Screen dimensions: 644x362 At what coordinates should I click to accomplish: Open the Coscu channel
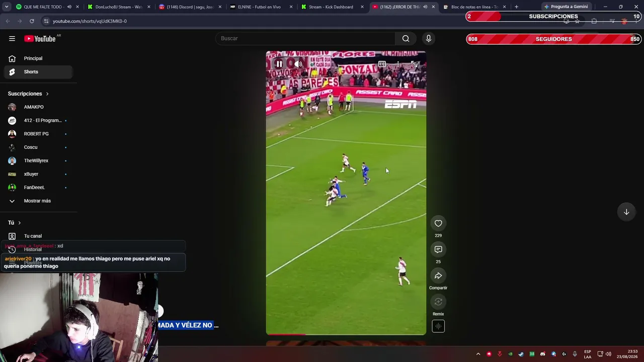pos(38,147)
